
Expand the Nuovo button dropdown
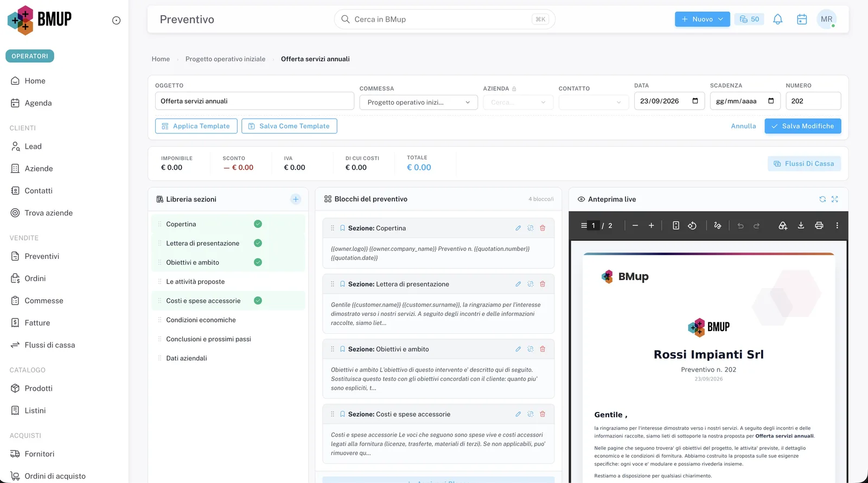pyautogui.click(x=720, y=19)
